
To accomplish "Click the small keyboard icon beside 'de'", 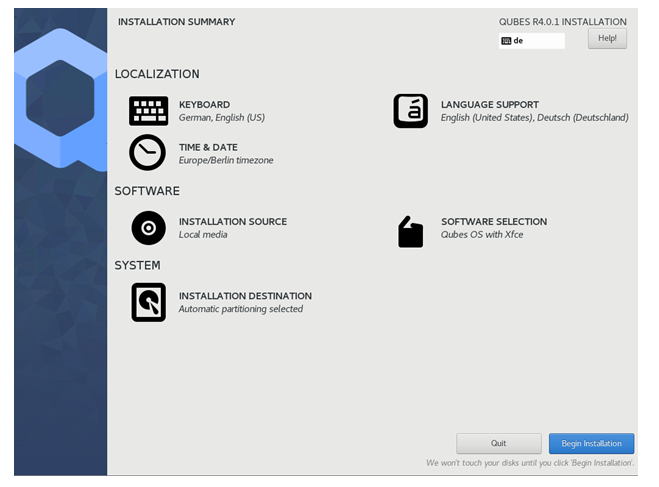I will point(506,41).
